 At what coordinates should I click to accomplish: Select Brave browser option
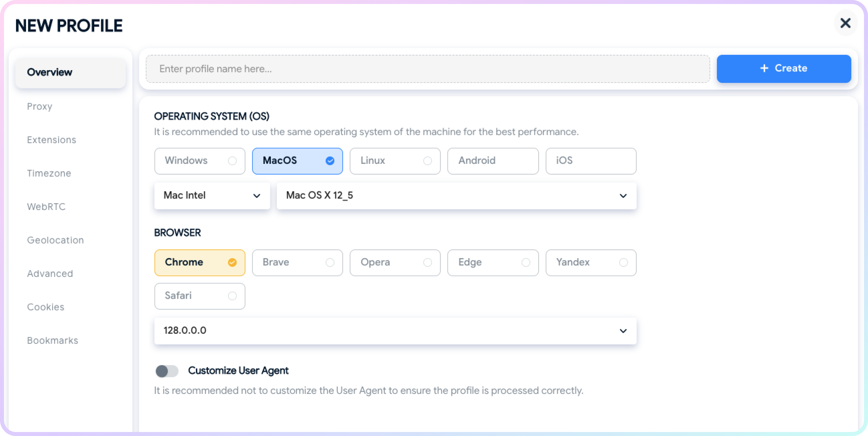(x=298, y=262)
